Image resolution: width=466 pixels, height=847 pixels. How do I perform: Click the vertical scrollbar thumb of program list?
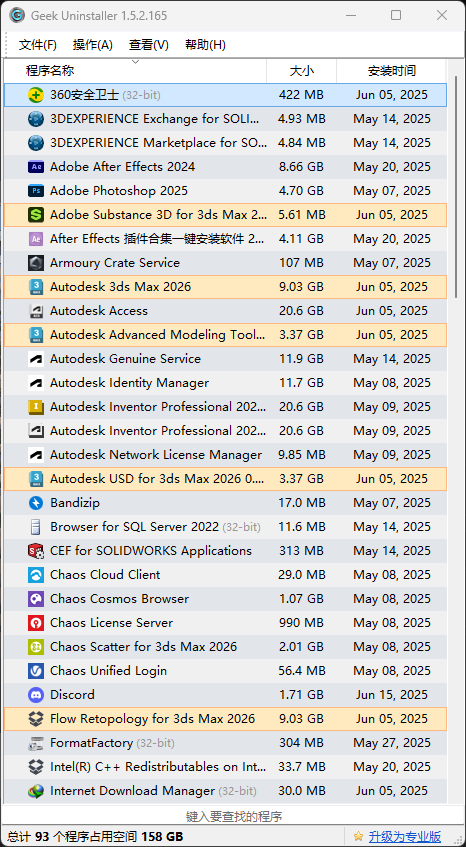[x=456, y=186]
